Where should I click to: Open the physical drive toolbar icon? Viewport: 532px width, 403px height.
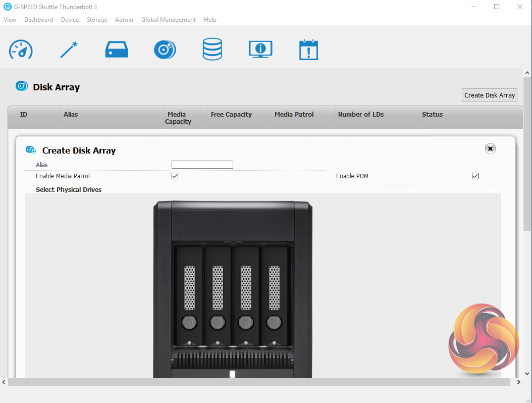(x=117, y=49)
